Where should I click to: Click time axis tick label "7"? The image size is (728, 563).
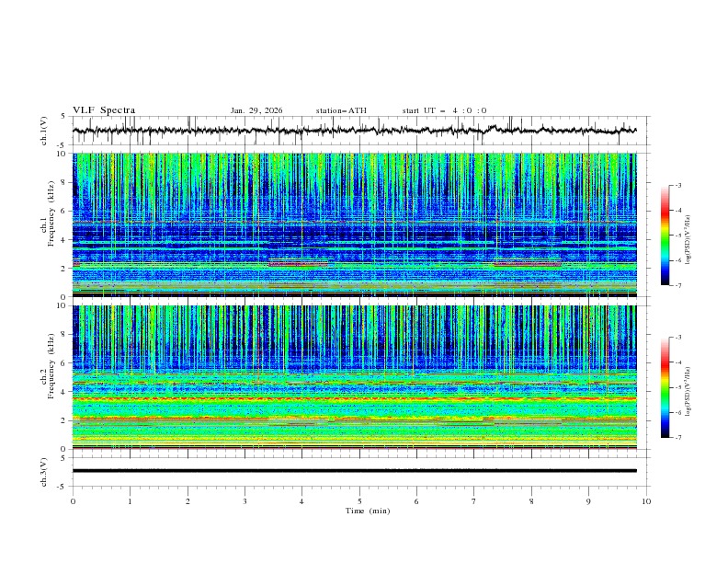point(474,501)
